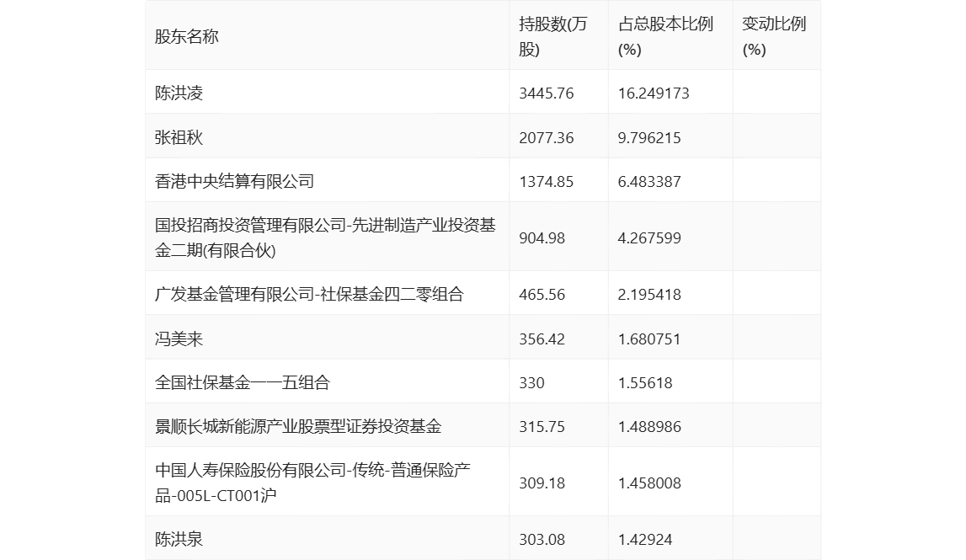Viewport: 966px width, 560px height.
Task: Click the holdings value 356.42
Action: coord(542,339)
